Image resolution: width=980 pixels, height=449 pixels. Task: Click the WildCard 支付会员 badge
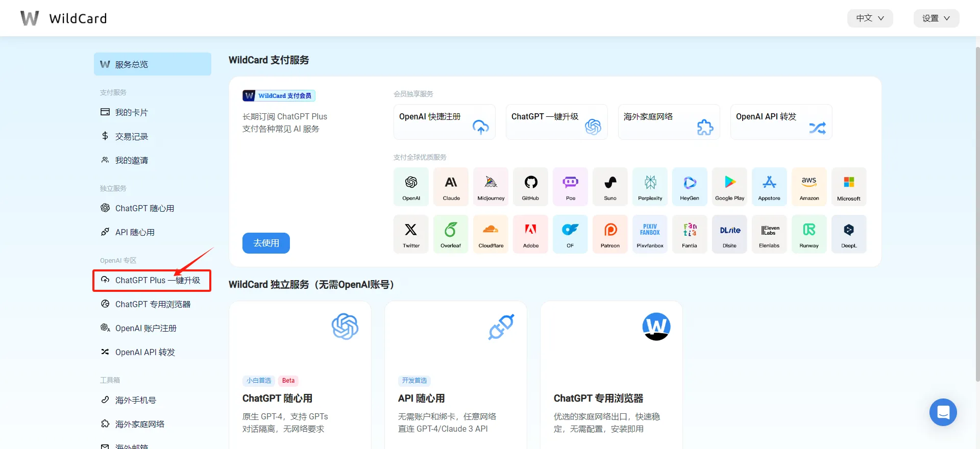pyautogui.click(x=279, y=95)
